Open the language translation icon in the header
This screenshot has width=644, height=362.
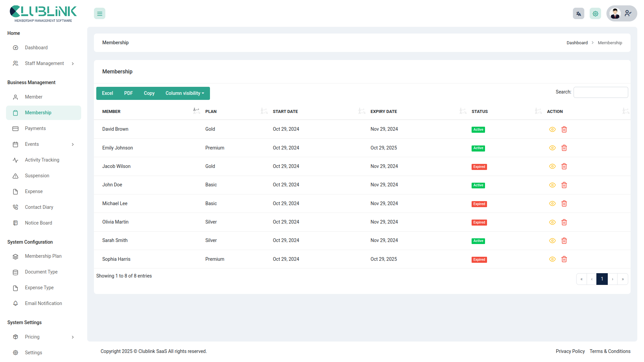(578, 13)
